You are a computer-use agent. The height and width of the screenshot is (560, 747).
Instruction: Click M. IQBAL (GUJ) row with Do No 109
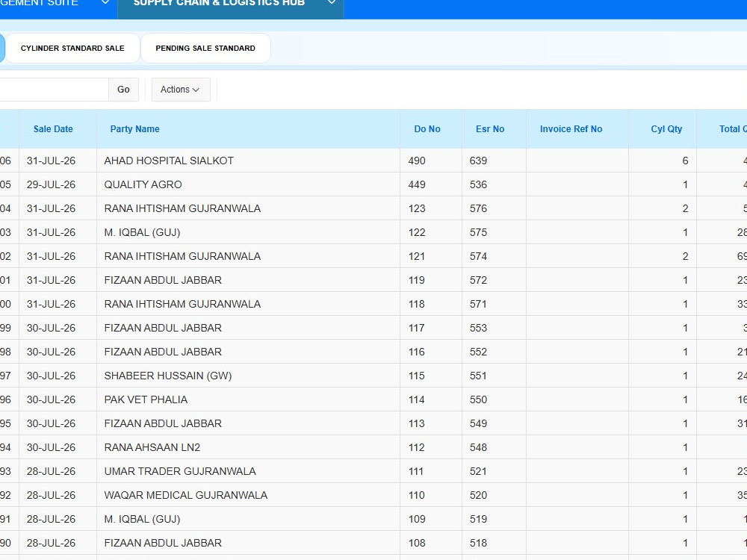click(248, 519)
